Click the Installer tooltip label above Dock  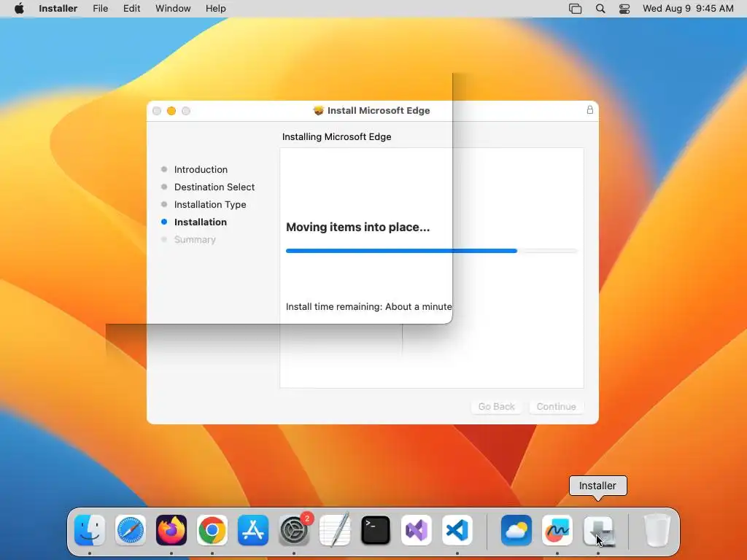pos(598,486)
